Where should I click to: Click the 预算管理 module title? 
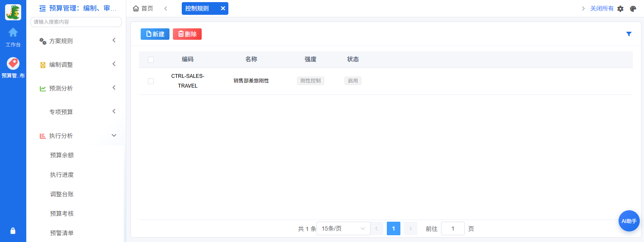pyautogui.click(x=83, y=8)
